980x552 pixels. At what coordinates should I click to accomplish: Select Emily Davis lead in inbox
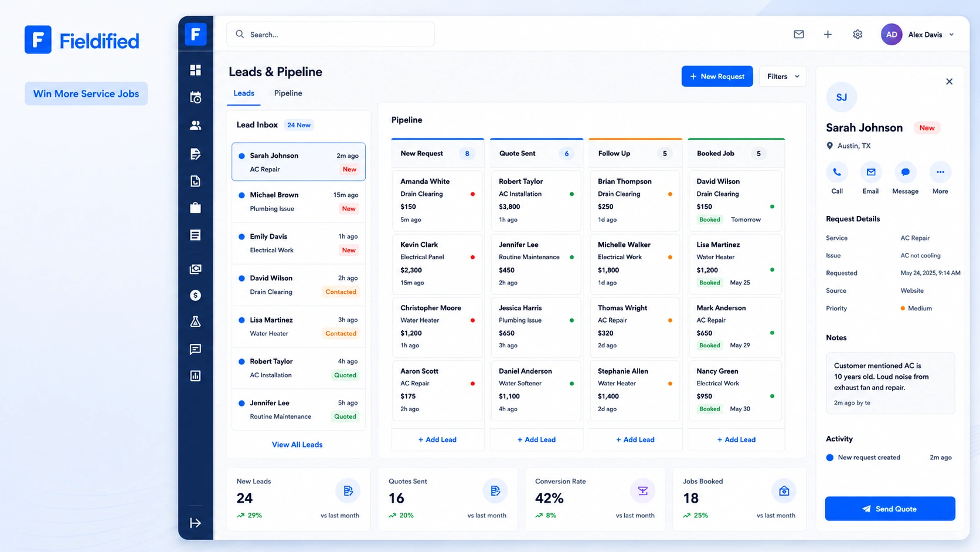[298, 243]
